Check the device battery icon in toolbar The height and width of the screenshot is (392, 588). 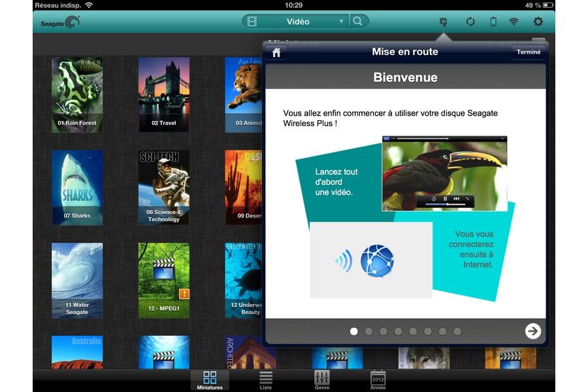point(493,22)
